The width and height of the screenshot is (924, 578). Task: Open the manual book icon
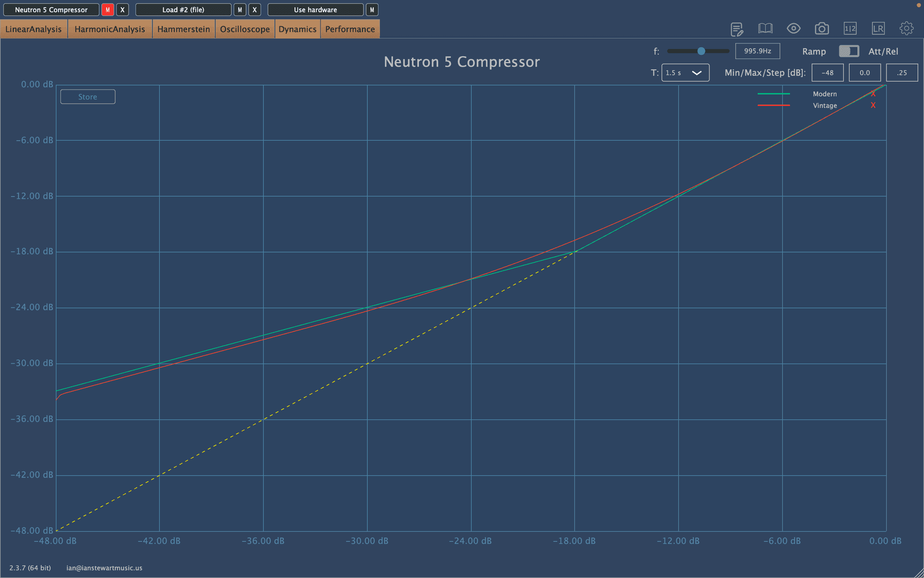coord(765,29)
